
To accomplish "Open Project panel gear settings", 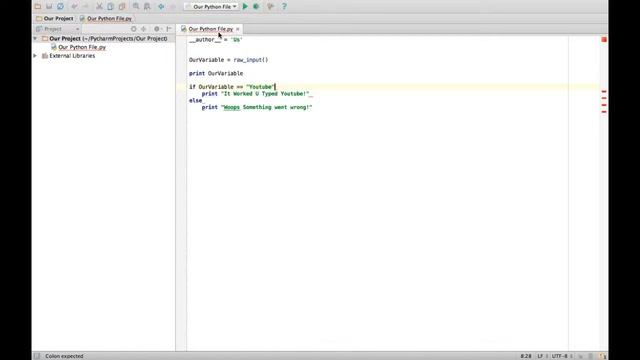I will point(157,29).
